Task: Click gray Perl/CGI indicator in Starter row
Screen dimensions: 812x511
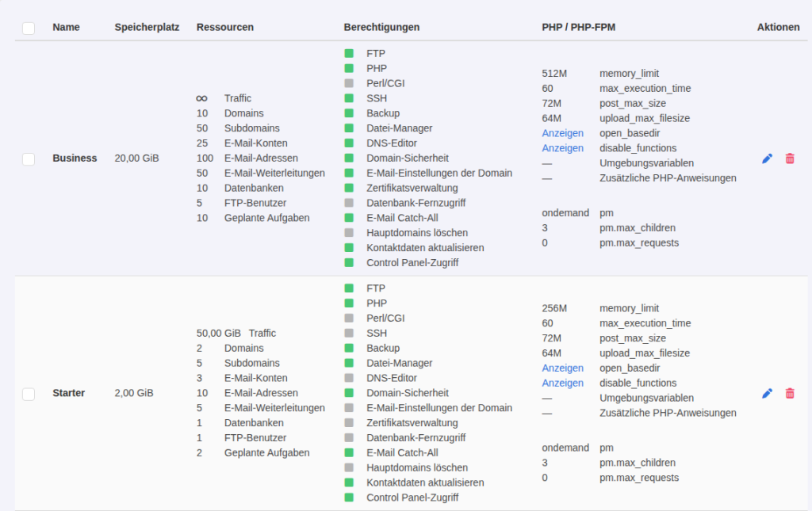Action: [x=349, y=318]
